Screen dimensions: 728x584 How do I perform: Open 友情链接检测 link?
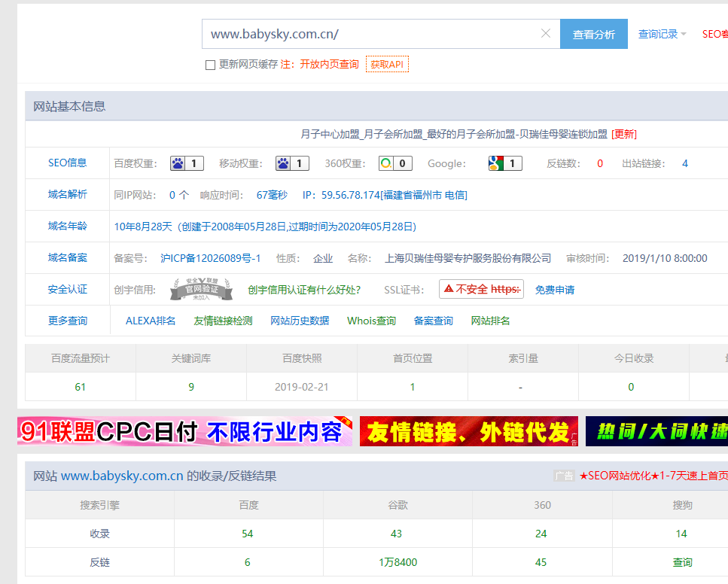click(x=223, y=321)
